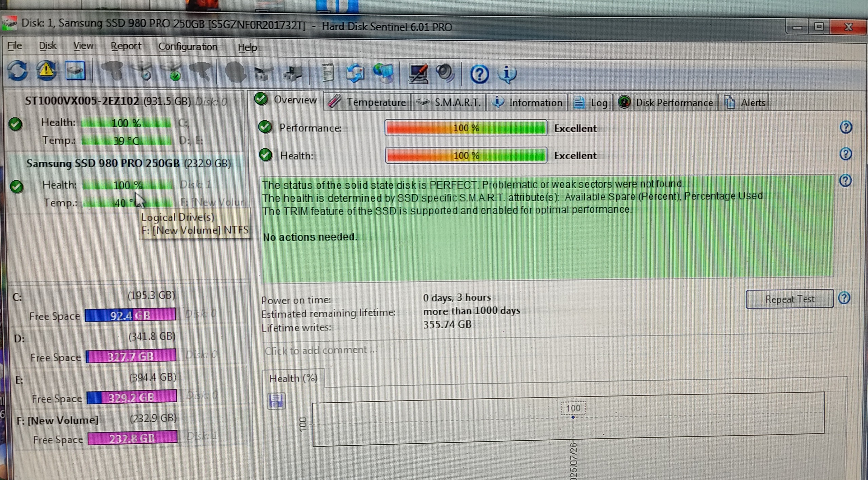Click the 'F: [New Volume]' partition label
Screen dimensions: 868x480
point(57,420)
